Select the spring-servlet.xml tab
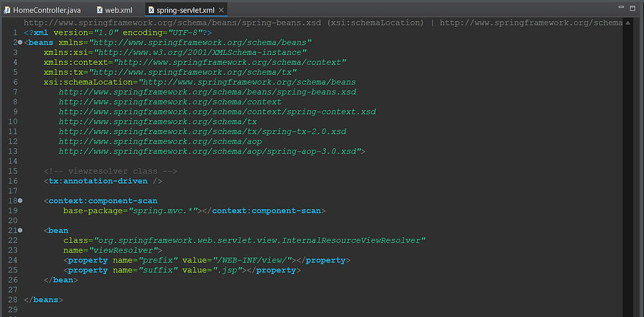644x317 pixels. click(185, 10)
